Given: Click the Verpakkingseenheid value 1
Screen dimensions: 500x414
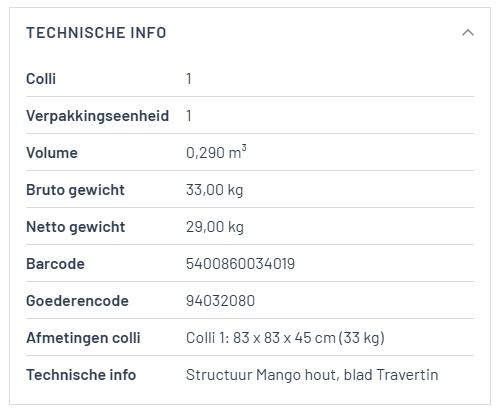Looking at the screenshot, I should 189,116.
